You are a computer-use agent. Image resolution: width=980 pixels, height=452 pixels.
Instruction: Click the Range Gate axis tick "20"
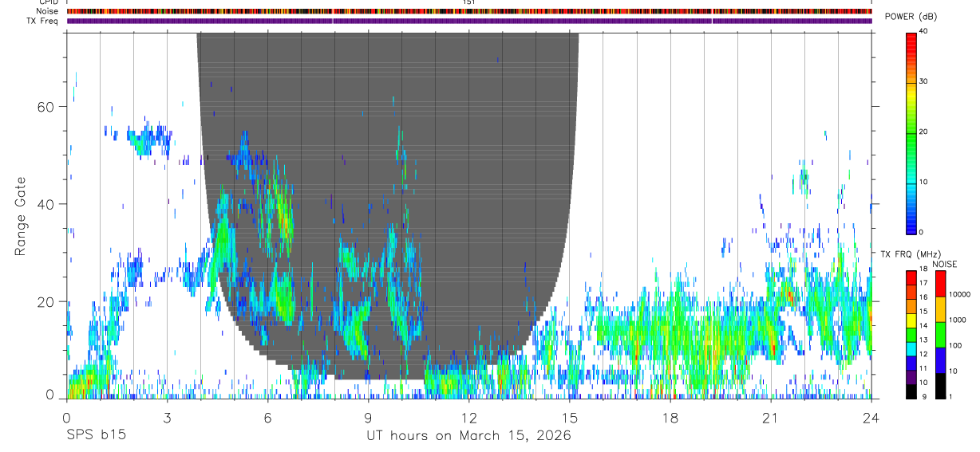46,302
